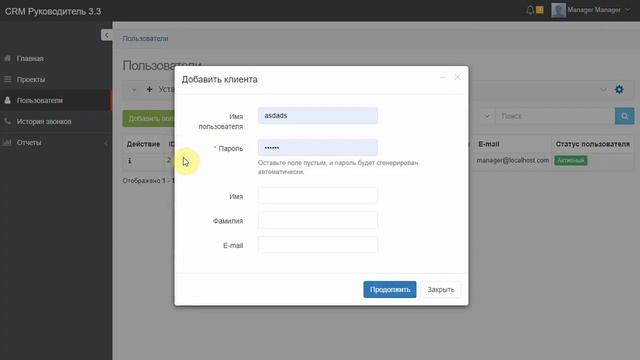Minimize the Добавить клиента dialog

[443, 77]
